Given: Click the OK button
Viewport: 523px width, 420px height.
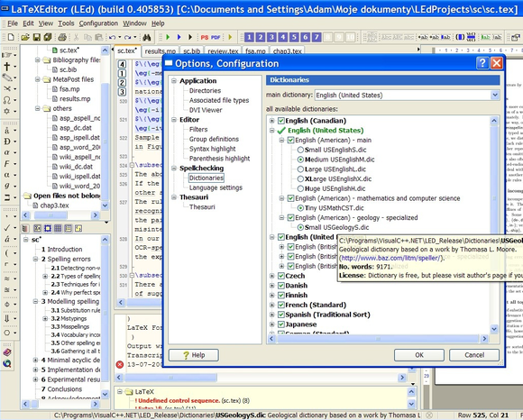Looking at the screenshot, I should (x=419, y=355).
